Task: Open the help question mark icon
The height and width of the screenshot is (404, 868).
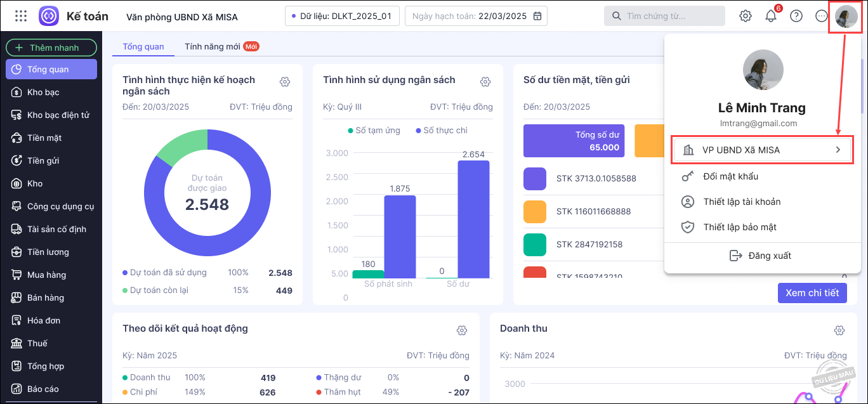Action: (796, 16)
